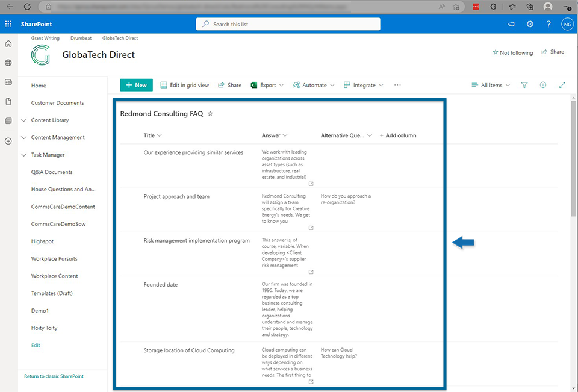Image resolution: width=578 pixels, height=392 pixels.
Task: Click the help question mark icon
Action: [x=548, y=24]
